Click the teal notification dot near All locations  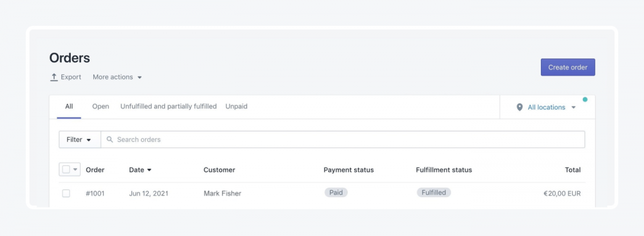[x=585, y=99]
